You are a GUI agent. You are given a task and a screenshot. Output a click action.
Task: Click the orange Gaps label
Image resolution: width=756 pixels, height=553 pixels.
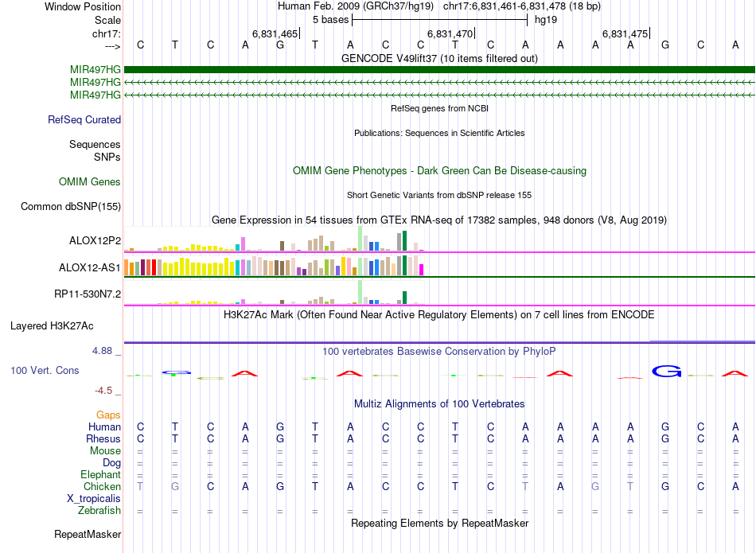click(x=108, y=415)
